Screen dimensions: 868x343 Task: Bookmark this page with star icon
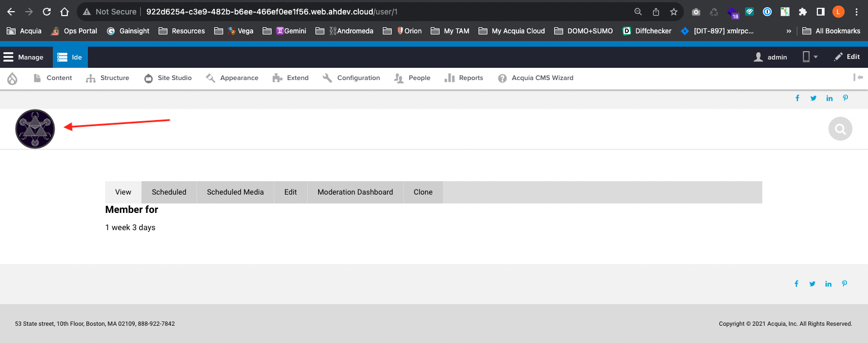pos(674,12)
